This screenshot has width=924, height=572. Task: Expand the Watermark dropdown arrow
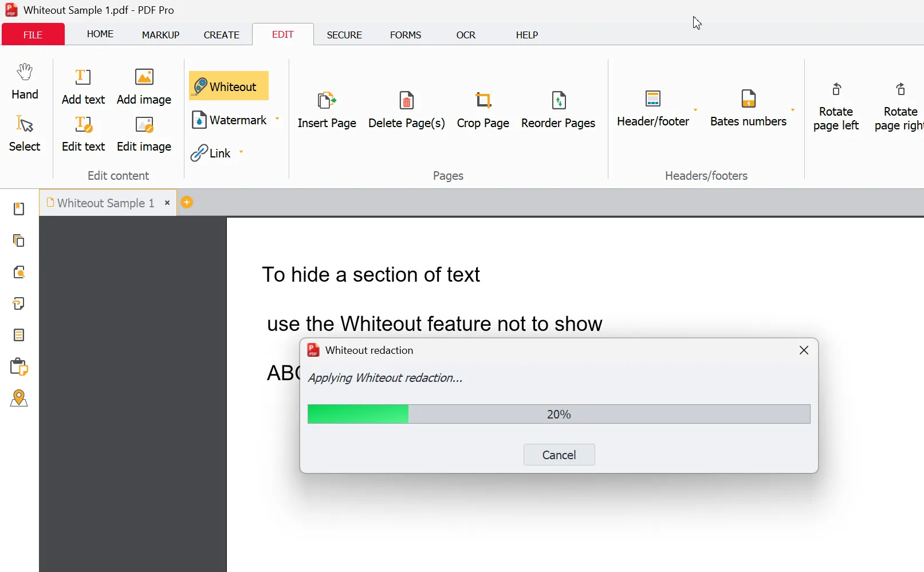coord(277,119)
